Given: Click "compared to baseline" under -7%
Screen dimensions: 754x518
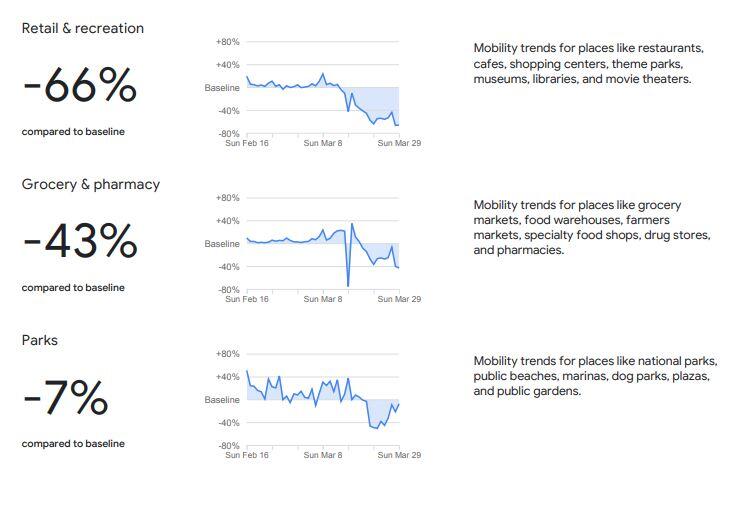Looking at the screenshot, I should [x=73, y=444].
